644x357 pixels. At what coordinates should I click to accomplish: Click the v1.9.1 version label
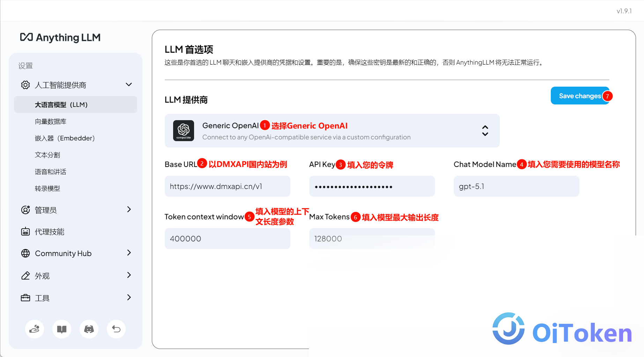(624, 11)
